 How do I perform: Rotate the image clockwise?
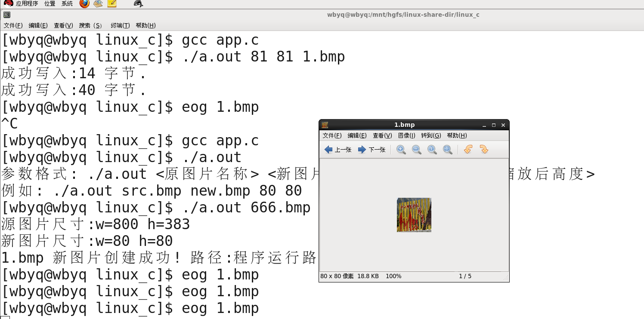tap(484, 150)
